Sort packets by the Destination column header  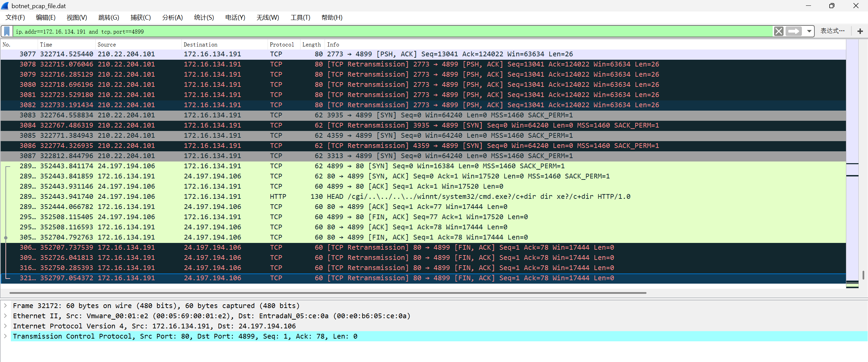click(x=225, y=44)
